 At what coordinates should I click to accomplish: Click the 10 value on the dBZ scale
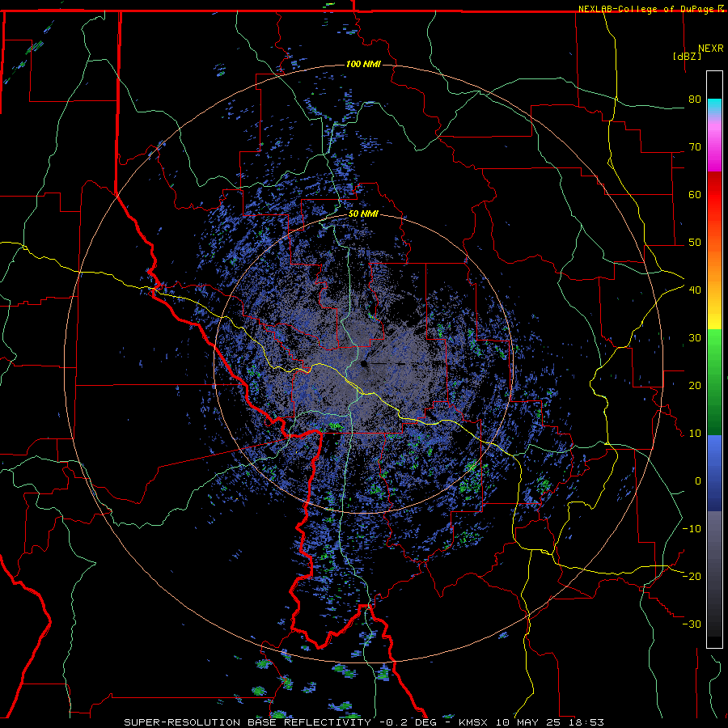[x=695, y=434]
